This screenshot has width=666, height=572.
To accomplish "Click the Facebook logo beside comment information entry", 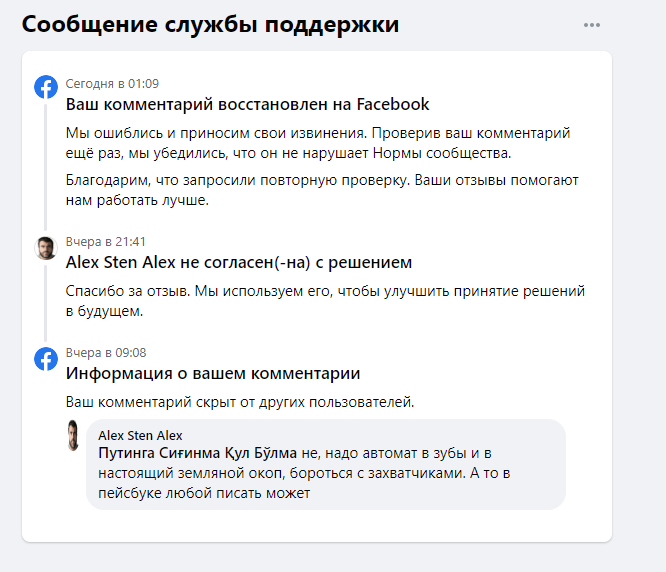I will coord(46,359).
